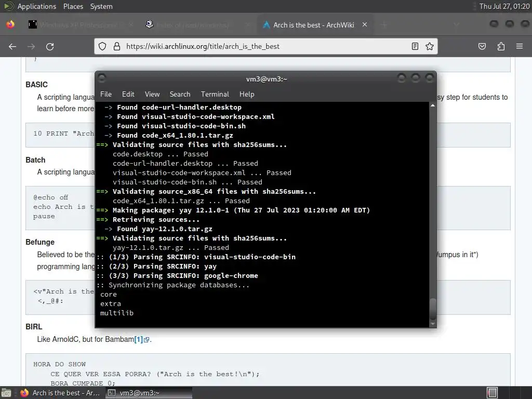Viewport: 532px width, 399px height.
Task: Click the BASIC section heading
Action: pos(37,85)
